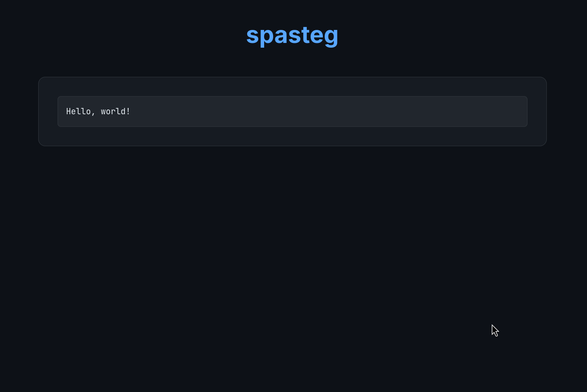Screen dimensions: 587x392
Task: Click the middle of the code block
Action: [292, 111]
